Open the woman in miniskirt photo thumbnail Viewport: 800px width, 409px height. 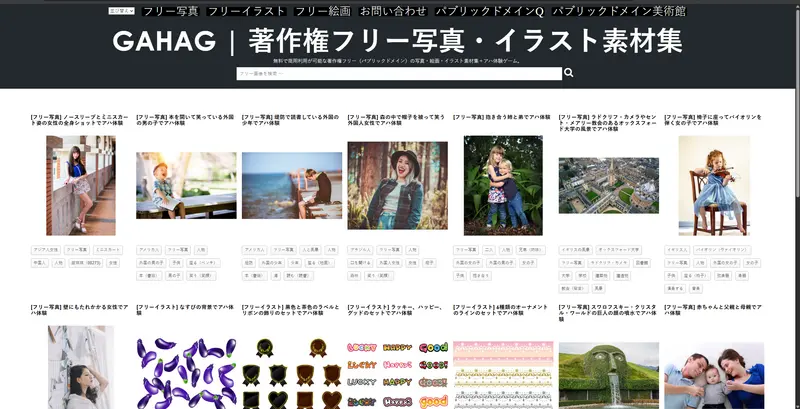pyautogui.click(x=81, y=185)
